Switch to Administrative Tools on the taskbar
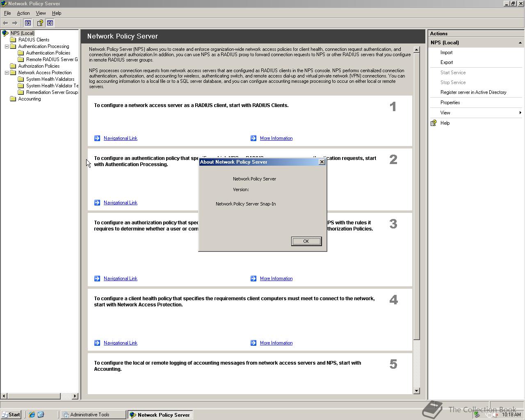 click(93, 415)
